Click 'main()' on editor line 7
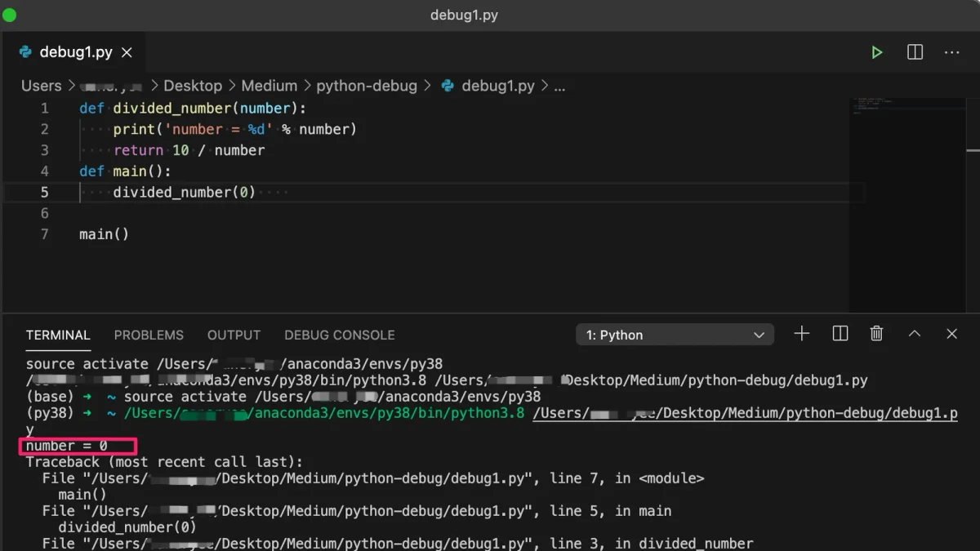The image size is (980, 551). [x=105, y=234]
